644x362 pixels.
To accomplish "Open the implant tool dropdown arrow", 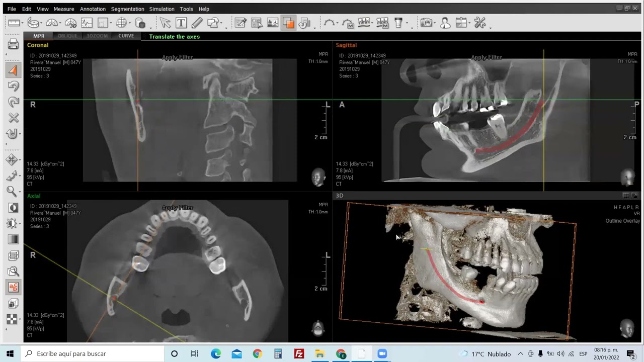I will (x=407, y=24).
